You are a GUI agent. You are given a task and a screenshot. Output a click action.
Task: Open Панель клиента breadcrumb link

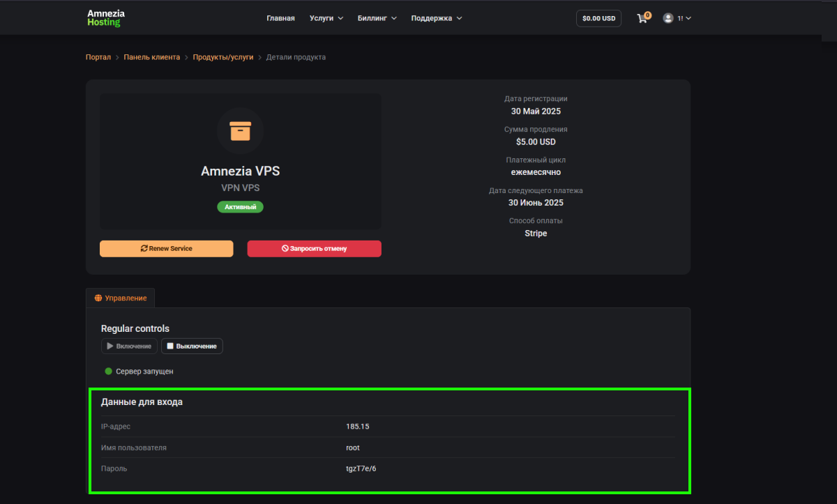[x=152, y=57]
